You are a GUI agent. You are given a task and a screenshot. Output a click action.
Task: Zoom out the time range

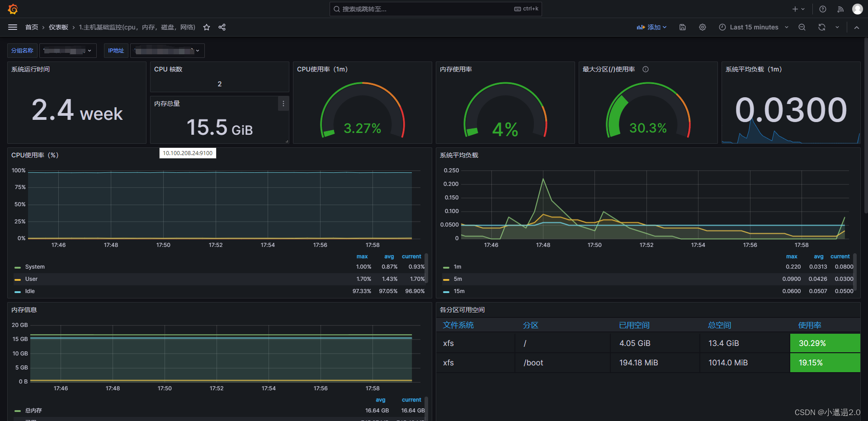[802, 27]
